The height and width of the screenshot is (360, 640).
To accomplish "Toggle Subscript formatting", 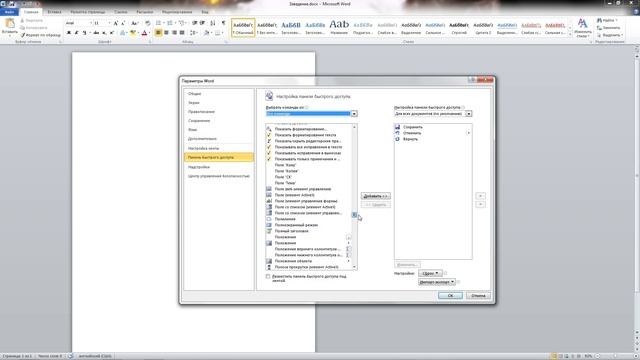I will point(104,33).
